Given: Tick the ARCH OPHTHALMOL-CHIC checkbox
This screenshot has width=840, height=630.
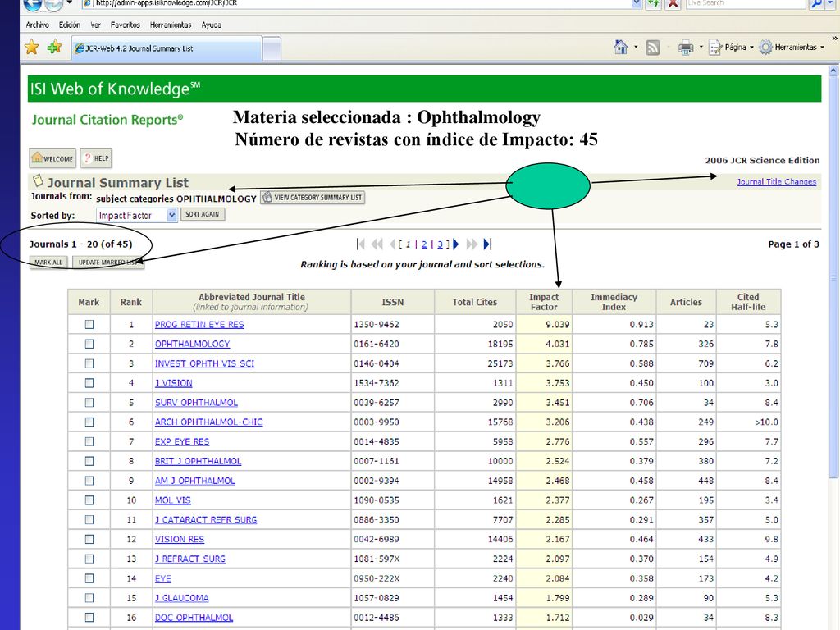Looking at the screenshot, I should [89, 422].
